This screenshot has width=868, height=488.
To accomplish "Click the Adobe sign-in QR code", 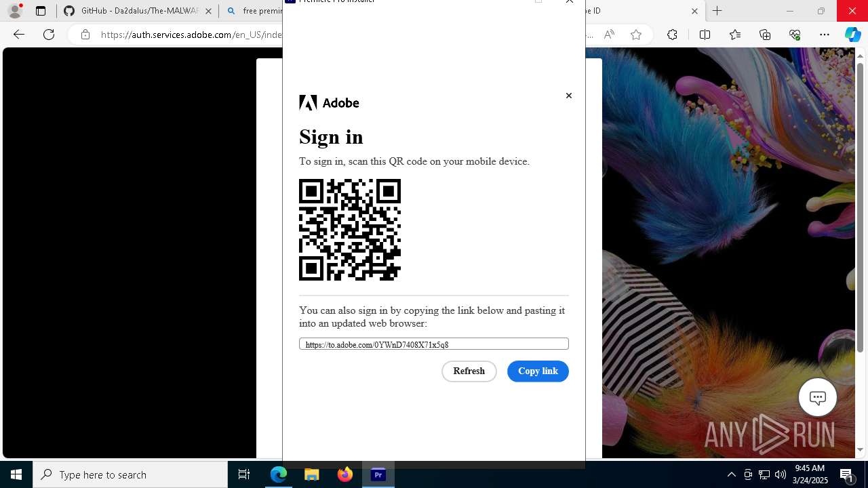I will click(x=350, y=230).
